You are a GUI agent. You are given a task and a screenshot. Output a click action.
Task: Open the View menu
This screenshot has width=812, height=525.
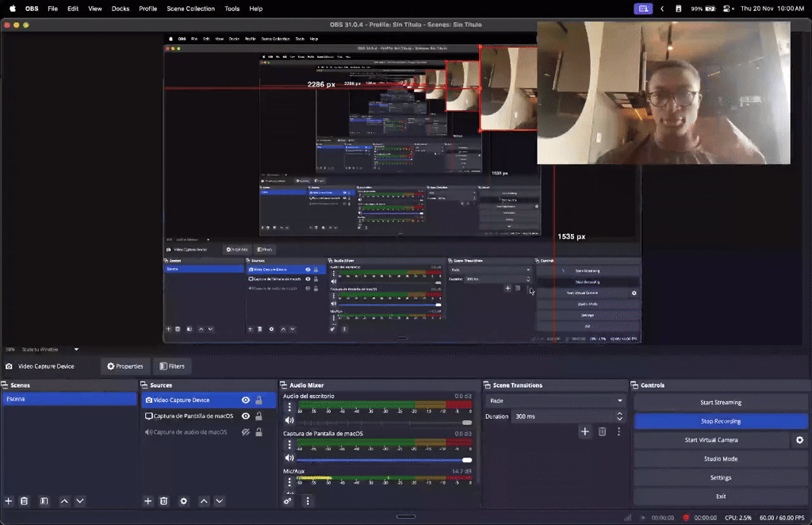[95, 9]
